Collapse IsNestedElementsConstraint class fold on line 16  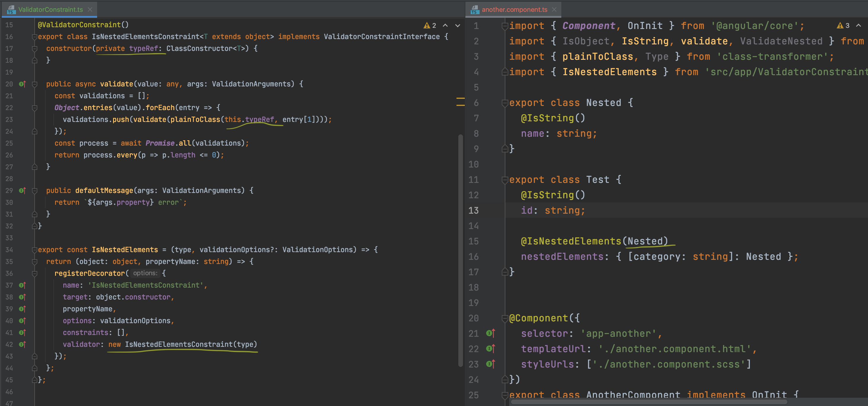tap(34, 37)
